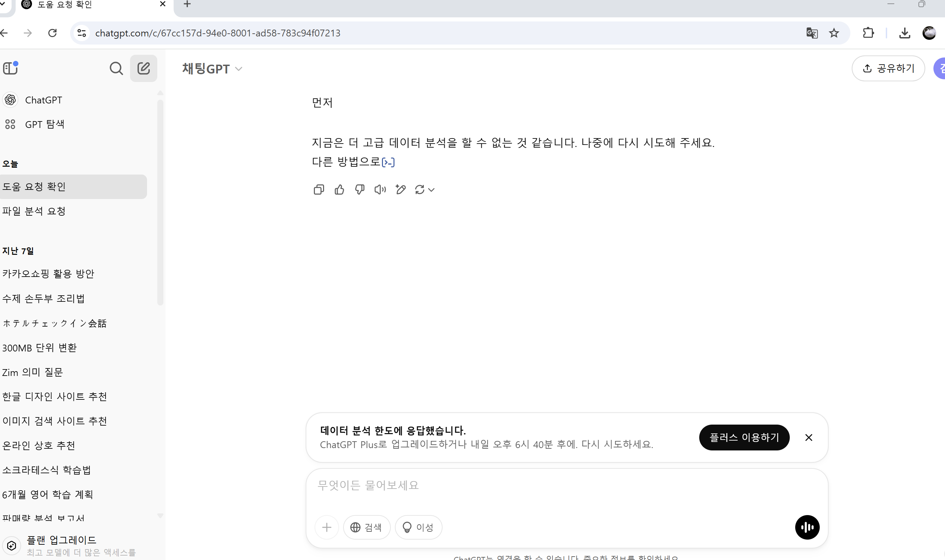Click the address bar URL

point(218,33)
